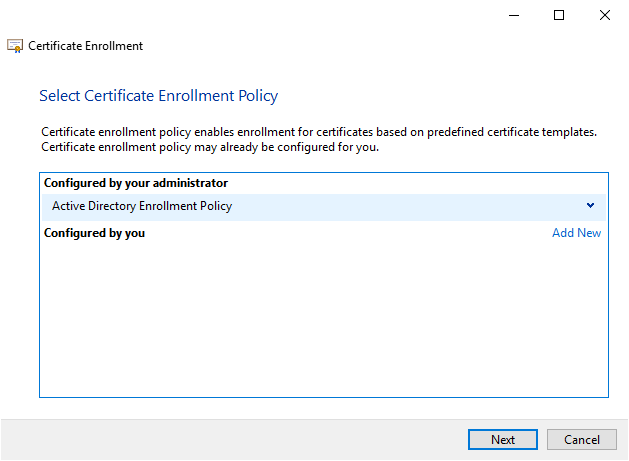Click the 'Configured by you' section header
The height and width of the screenshot is (461, 629).
click(x=95, y=233)
